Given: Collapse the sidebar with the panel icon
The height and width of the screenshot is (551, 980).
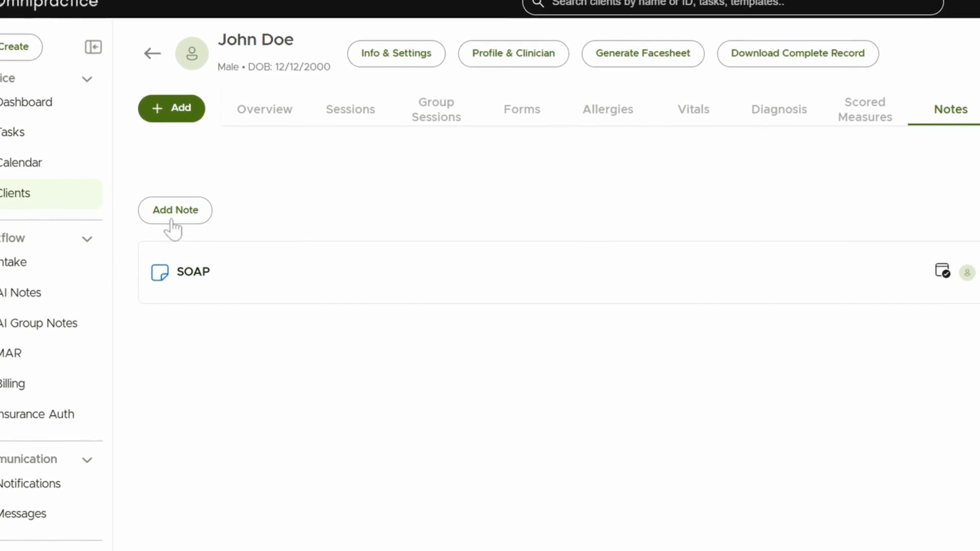Looking at the screenshot, I should pyautogui.click(x=93, y=47).
